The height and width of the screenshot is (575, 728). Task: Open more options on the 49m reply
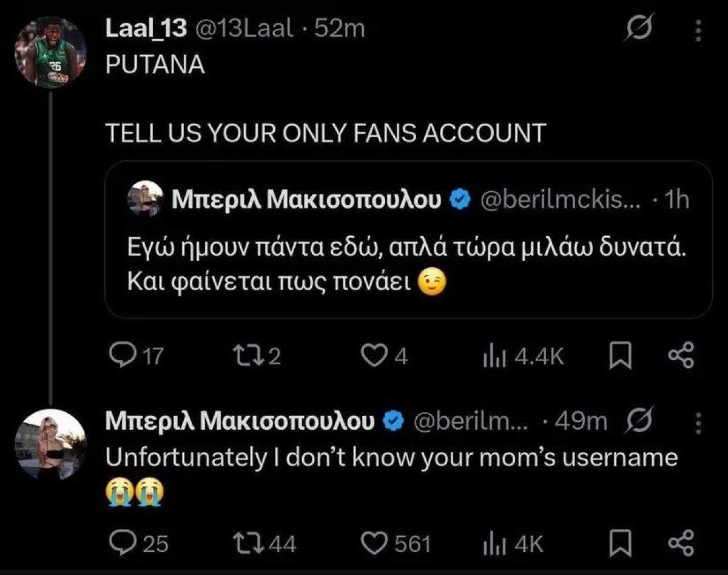point(698,421)
